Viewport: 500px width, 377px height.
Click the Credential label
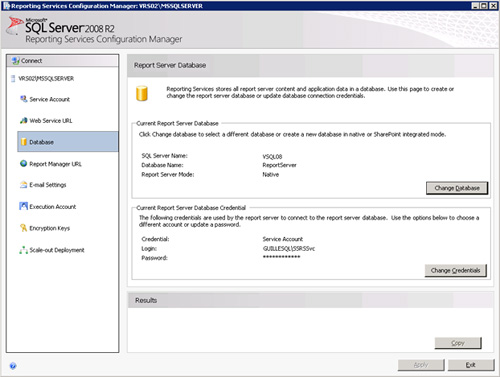click(155, 239)
